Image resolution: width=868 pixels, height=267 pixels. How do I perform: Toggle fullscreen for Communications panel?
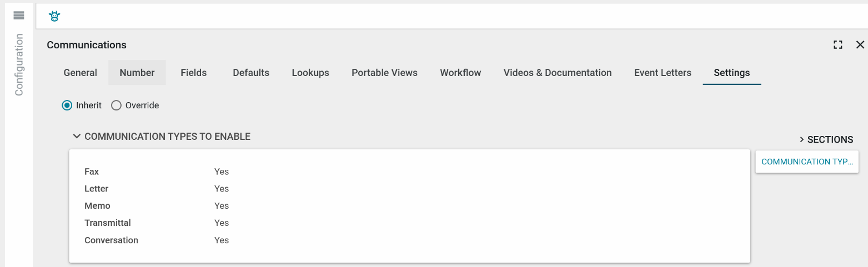pyautogui.click(x=838, y=45)
